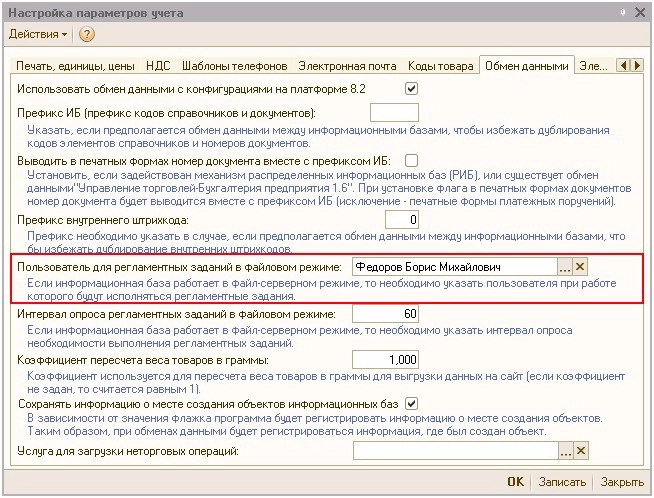Click the Закрыть button
This screenshot has width=654, height=498.
click(621, 482)
